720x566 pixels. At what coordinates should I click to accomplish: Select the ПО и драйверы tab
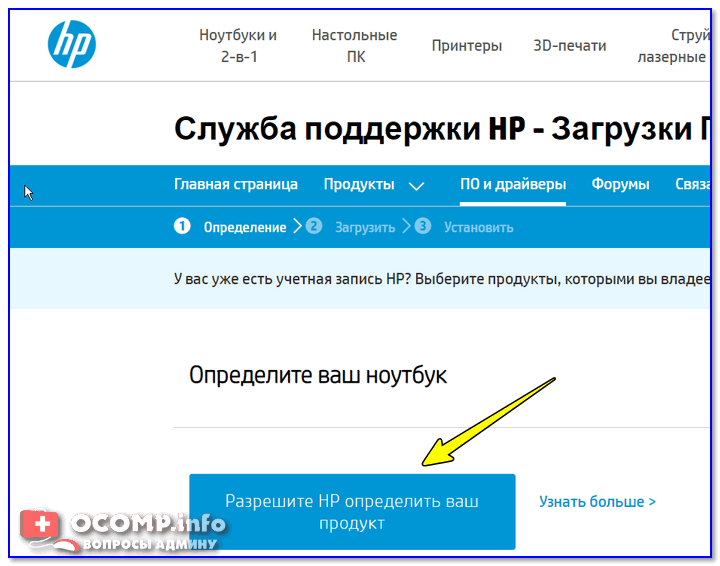pos(513,184)
